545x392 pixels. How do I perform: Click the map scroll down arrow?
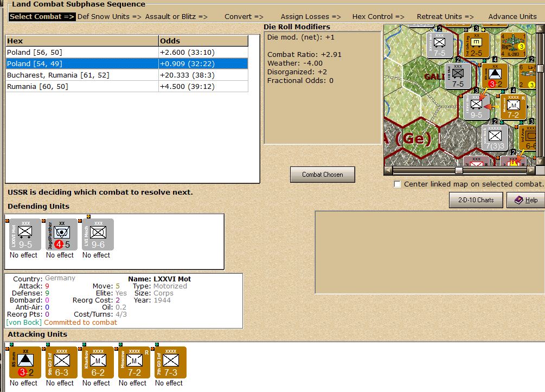540,162
